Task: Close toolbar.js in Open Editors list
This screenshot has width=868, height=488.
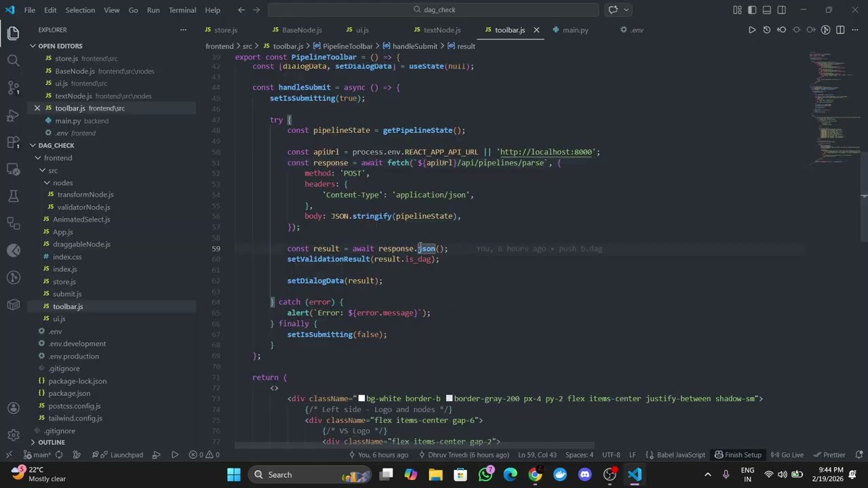Action: click(37, 108)
